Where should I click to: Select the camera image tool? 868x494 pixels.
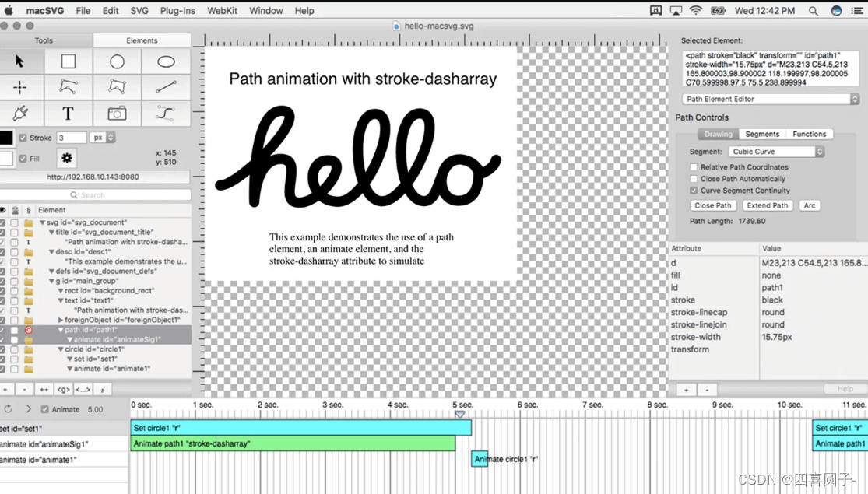click(x=117, y=114)
